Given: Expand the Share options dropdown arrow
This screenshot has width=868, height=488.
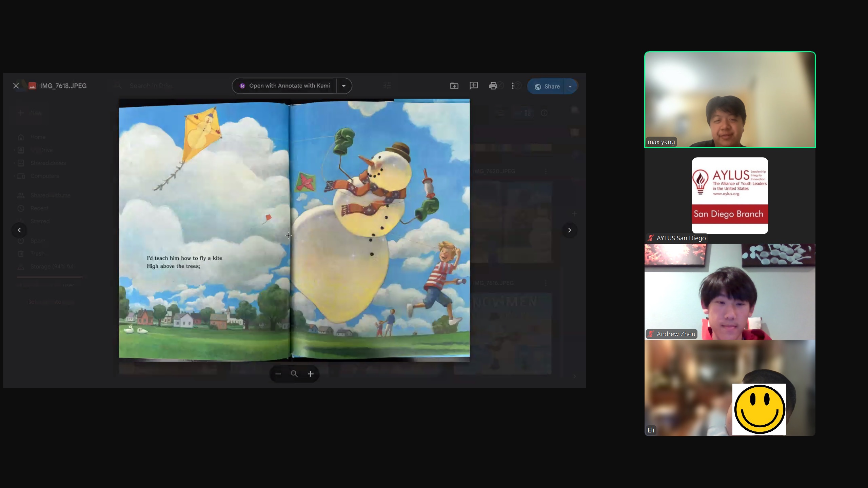Looking at the screenshot, I should click(x=570, y=86).
